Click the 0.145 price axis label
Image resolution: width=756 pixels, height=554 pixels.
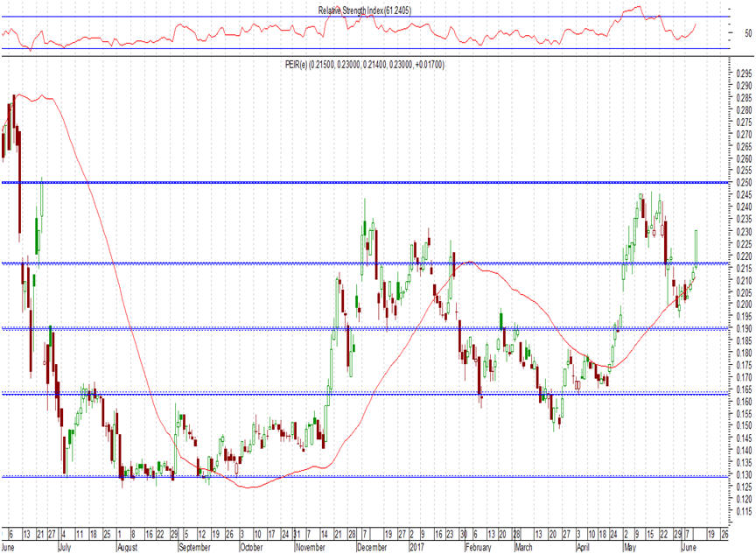tap(744, 438)
